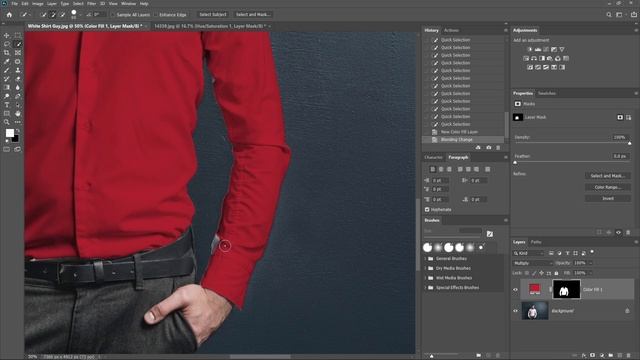640x360 pixels.
Task: Select the Move tool
Action: tap(7, 36)
